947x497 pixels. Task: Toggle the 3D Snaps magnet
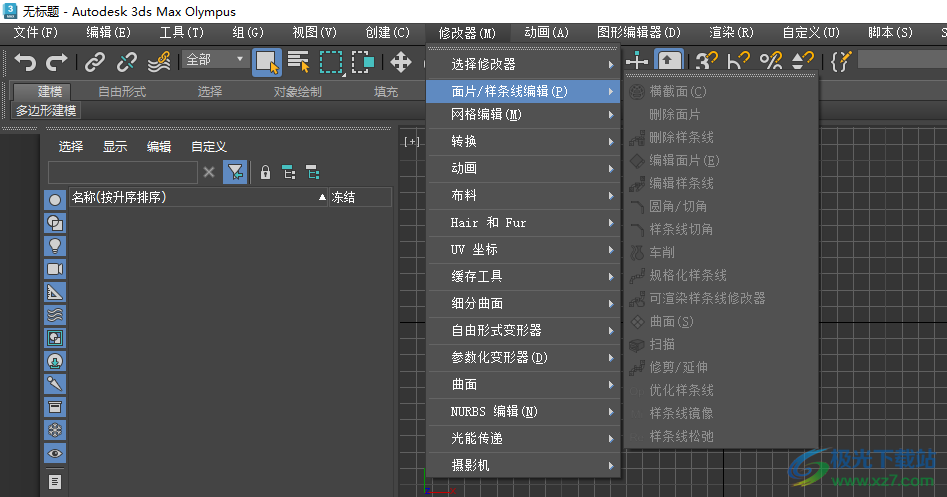[x=706, y=62]
